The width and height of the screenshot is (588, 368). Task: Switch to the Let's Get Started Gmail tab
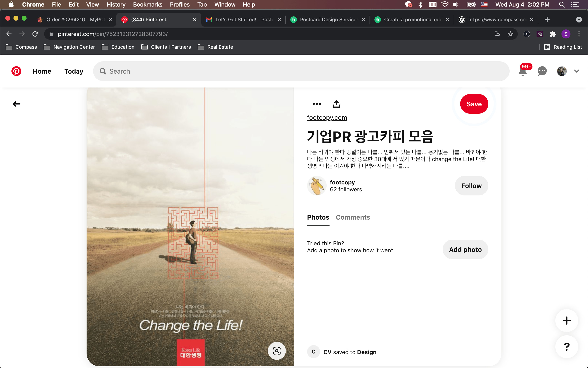(x=243, y=19)
